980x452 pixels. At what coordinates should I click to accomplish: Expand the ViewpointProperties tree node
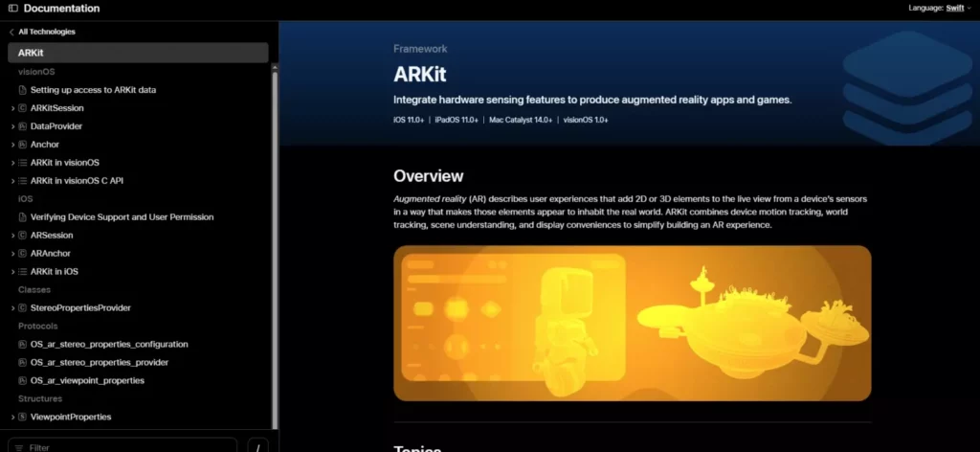pyautogui.click(x=13, y=417)
